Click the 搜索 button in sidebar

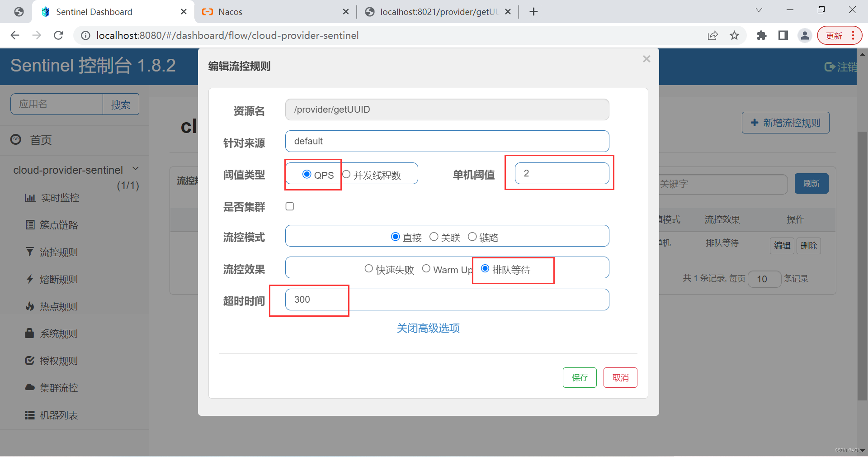coord(121,105)
